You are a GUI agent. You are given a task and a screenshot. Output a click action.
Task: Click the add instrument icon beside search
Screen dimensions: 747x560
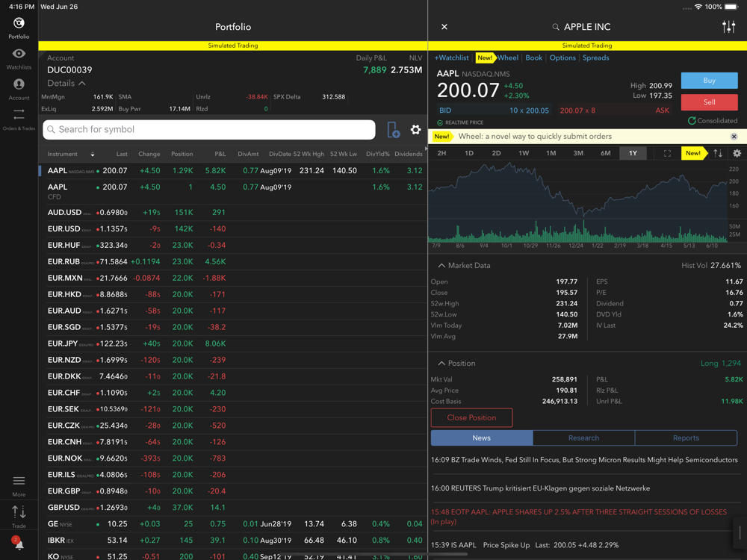(394, 130)
